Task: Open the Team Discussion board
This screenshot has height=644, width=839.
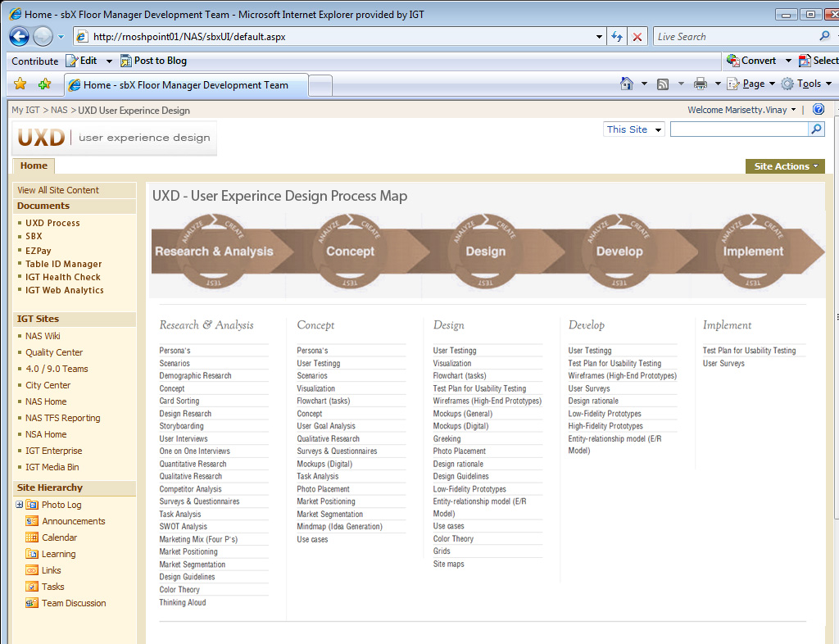Action: pos(74,603)
